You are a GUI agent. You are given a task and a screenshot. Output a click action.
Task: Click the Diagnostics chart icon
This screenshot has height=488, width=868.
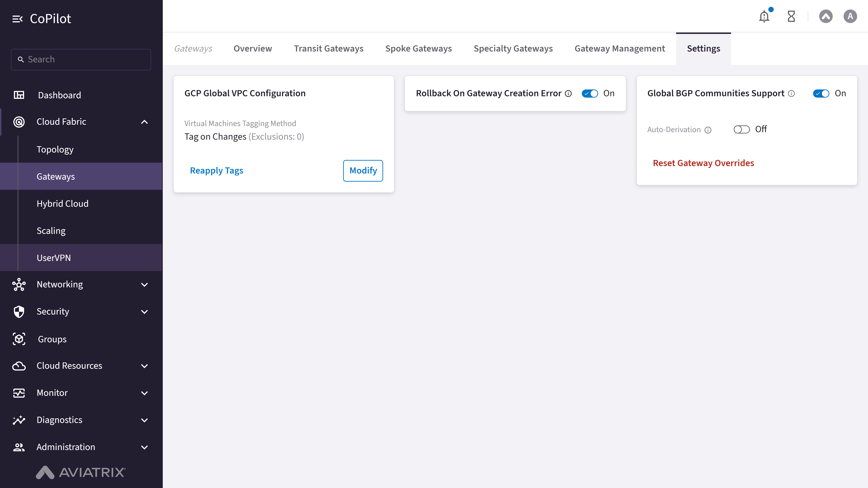19,420
